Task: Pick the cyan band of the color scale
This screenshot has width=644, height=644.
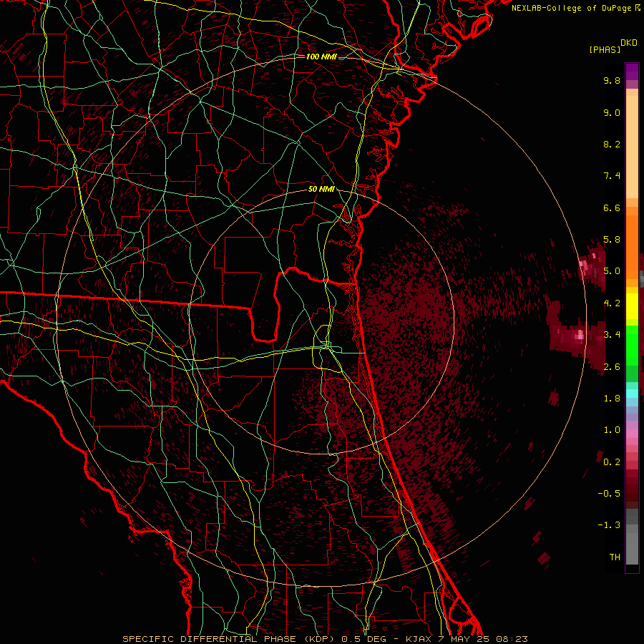Action: pyautogui.click(x=632, y=394)
